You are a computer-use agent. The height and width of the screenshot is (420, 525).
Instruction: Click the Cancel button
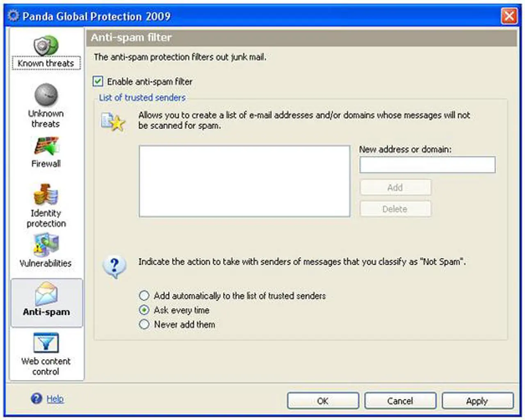click(x=400, y=401)
